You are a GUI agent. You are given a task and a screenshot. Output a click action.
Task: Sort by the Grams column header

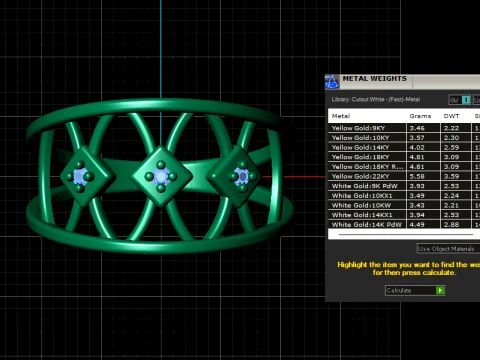point(420,116)
